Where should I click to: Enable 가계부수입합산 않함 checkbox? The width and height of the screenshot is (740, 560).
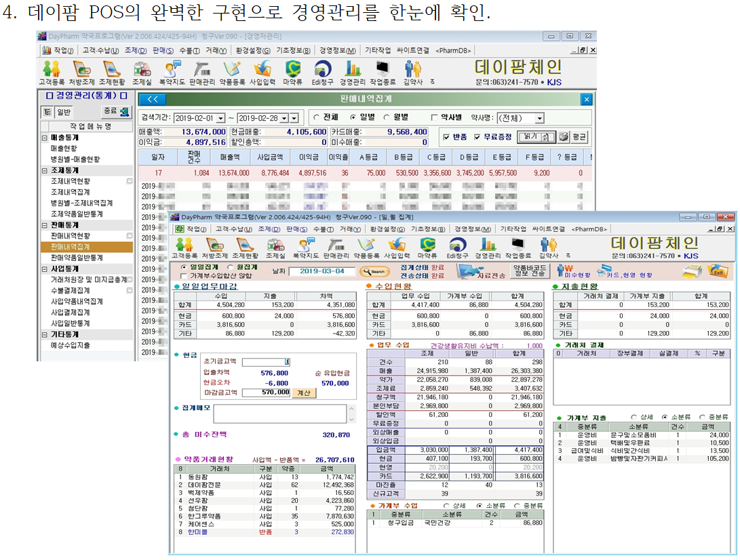click(x=184, y=275)
